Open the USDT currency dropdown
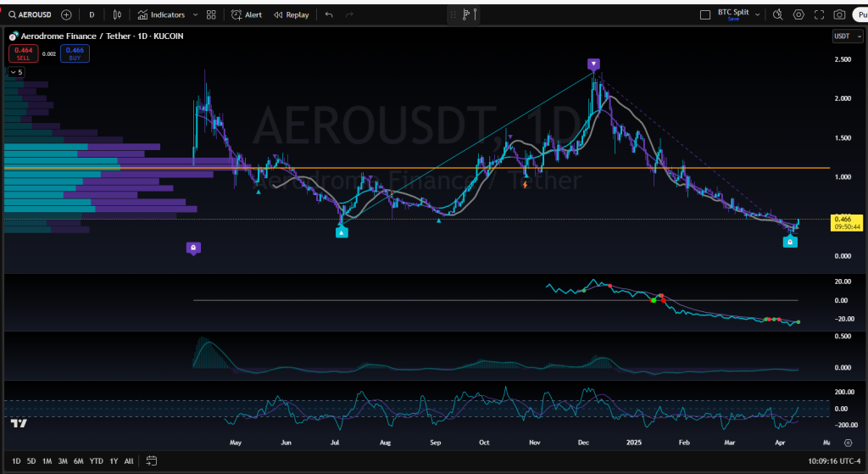Viewport: 868px width, 474px height. (x=848, y=36)
